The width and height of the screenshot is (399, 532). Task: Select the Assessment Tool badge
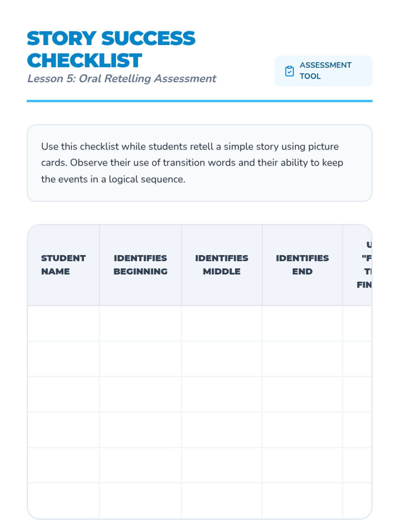tap(324, 71)
